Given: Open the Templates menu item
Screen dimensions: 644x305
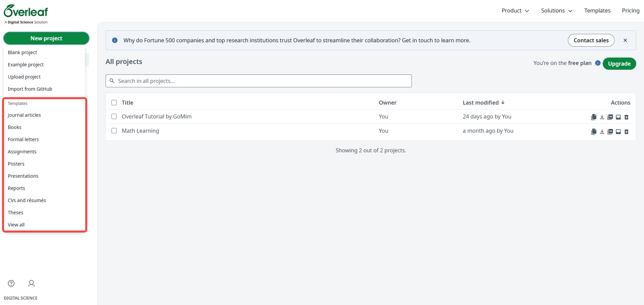Looking at the screenshot, I should coord(597,10).
